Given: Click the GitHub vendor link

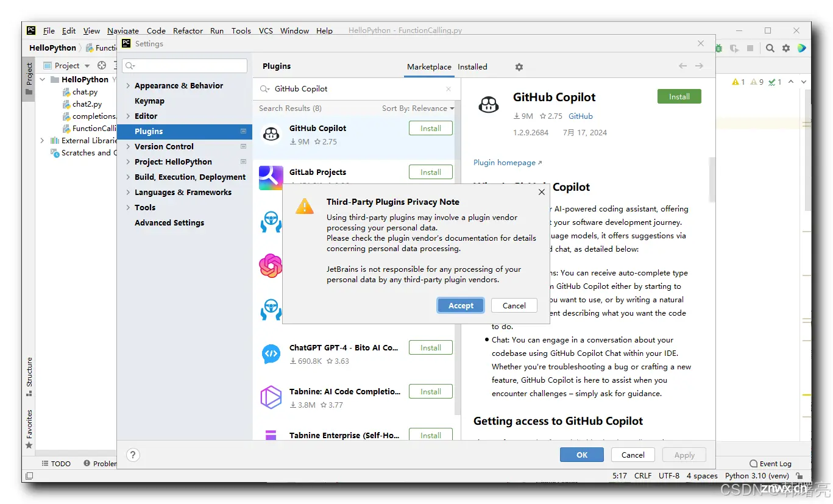Looking at the screenshot, I should pos(580,116).
